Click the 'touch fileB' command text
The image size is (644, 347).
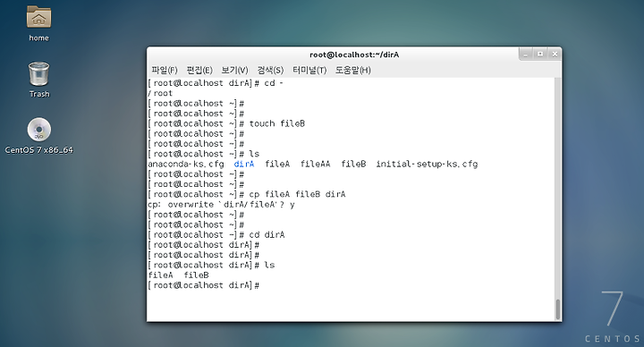tap(276, 123)
